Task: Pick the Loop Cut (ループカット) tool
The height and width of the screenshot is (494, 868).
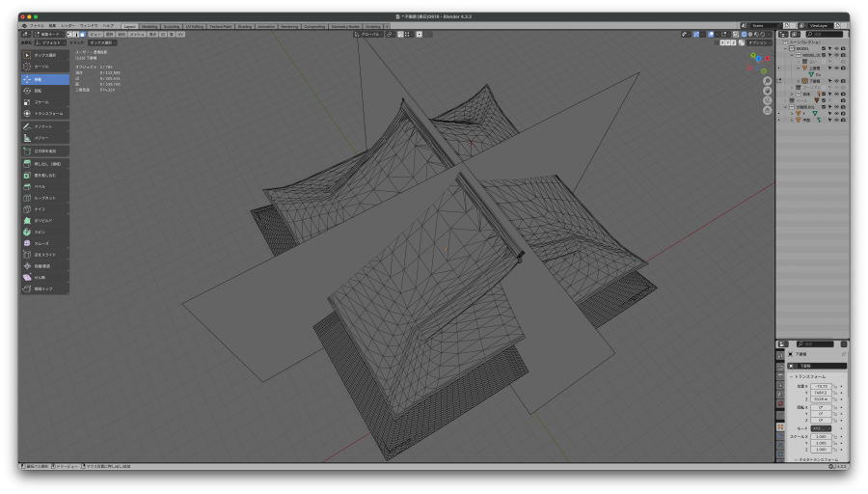Action: 44,198
